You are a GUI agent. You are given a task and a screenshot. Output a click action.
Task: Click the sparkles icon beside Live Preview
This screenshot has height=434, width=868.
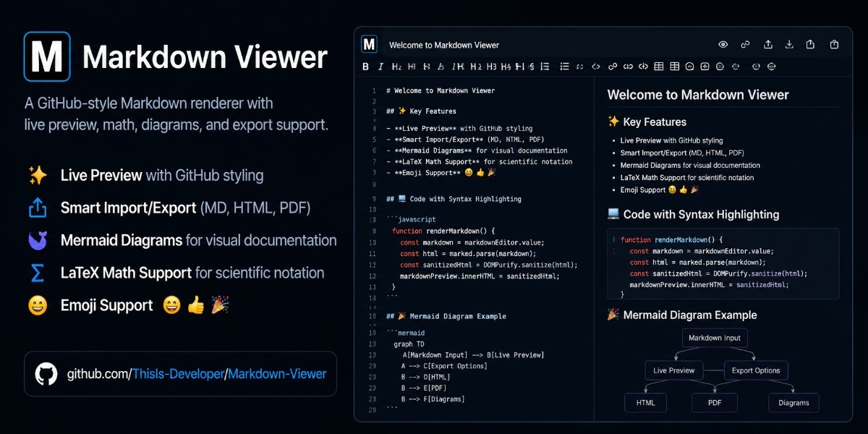click(x=38, y=175)
